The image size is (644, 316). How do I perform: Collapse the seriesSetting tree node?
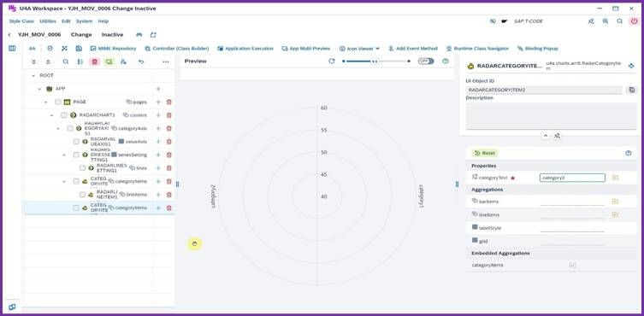(64, 155)
